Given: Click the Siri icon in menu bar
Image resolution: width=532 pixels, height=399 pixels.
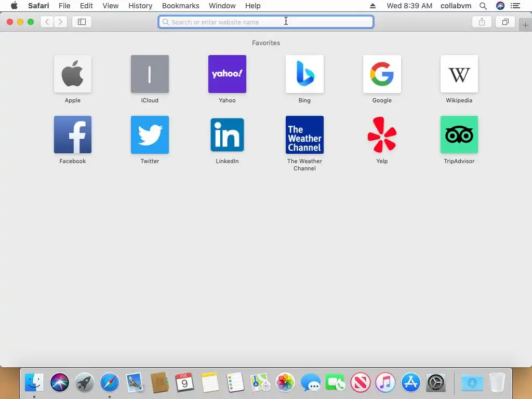Looking at the screenshot, I should pos(500,6).
